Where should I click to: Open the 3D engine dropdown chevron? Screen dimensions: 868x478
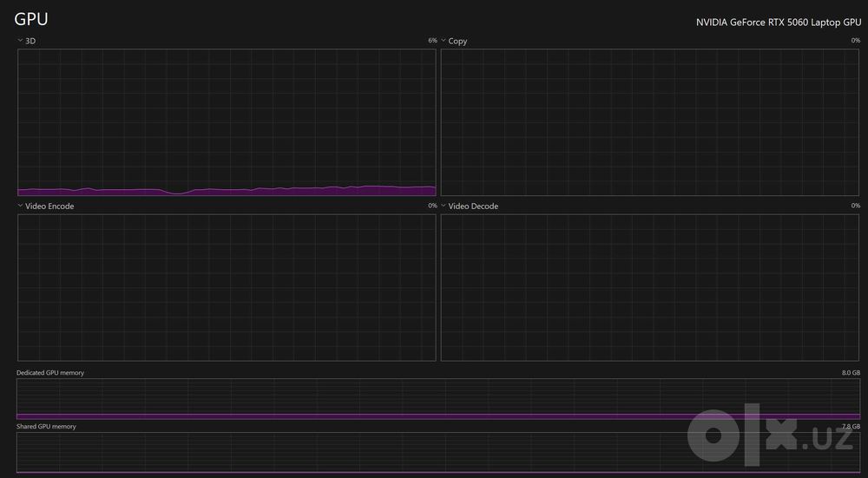click(21, 41)
